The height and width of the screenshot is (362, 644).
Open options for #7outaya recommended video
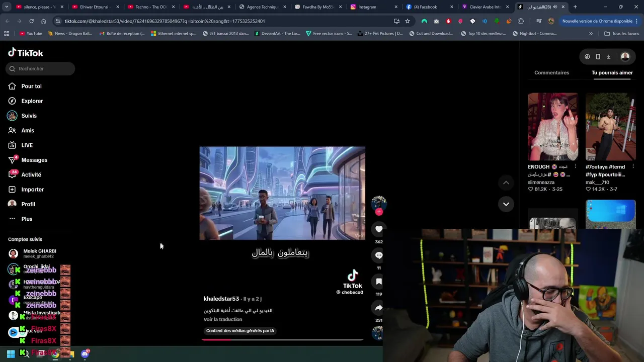[633, 166]
